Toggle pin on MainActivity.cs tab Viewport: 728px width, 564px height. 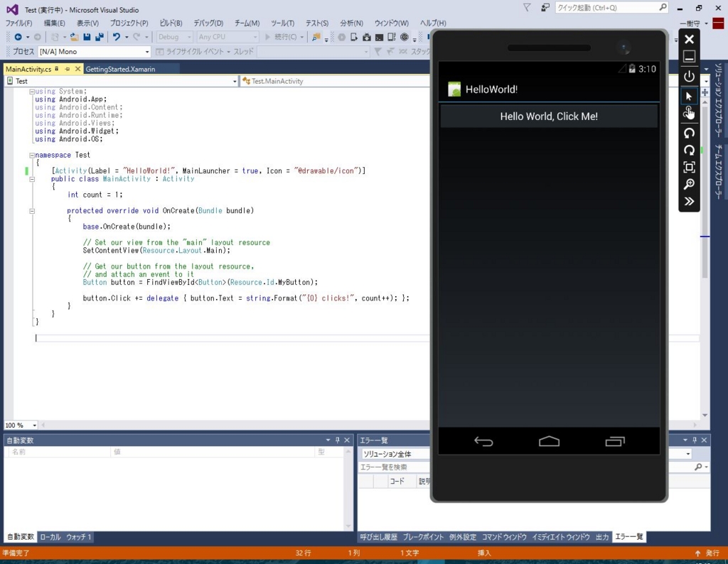pos(68,69)
